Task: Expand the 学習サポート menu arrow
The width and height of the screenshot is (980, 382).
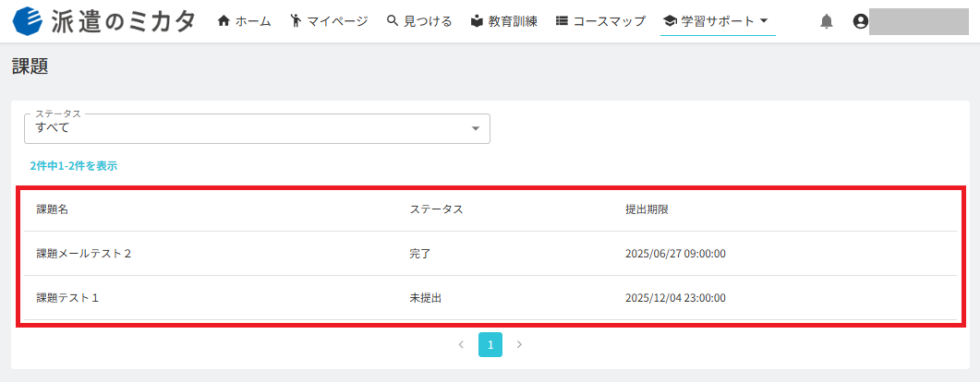Action: click(764, 20)
